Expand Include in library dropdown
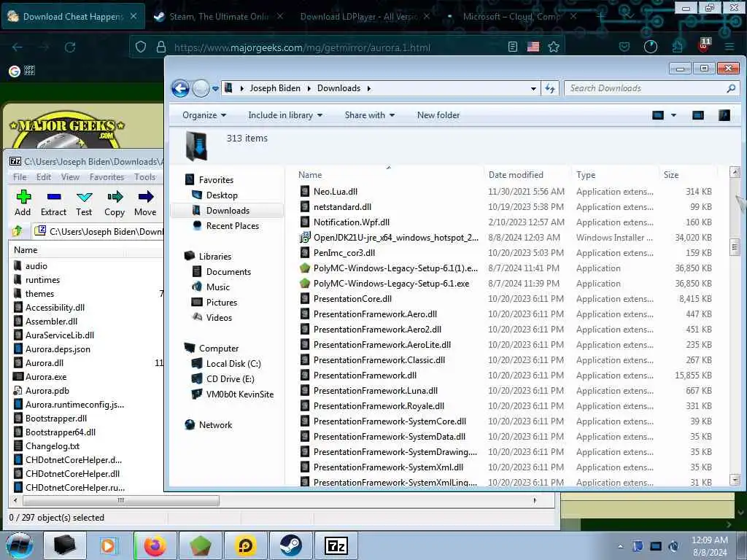This screenshot has height=560, width=747. (285, 115)
